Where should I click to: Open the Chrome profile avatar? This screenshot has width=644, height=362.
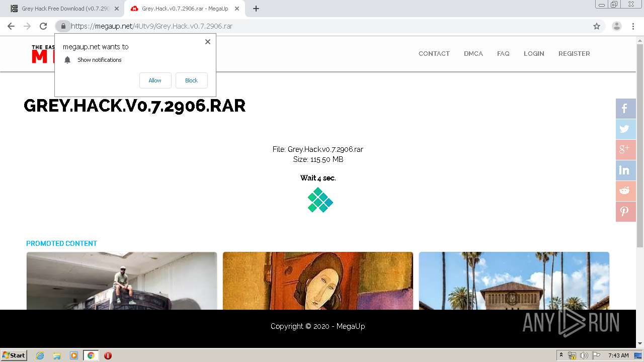click(x=617, y=26)
